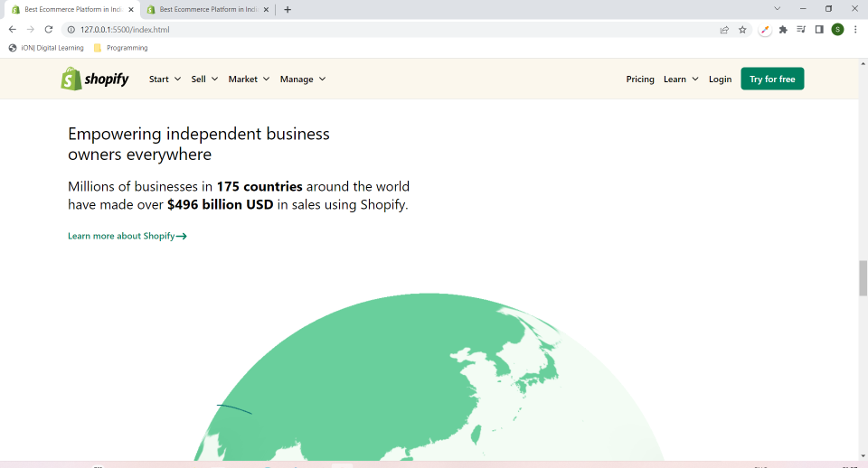Click the scrollbar down arrow

(863, 456)
